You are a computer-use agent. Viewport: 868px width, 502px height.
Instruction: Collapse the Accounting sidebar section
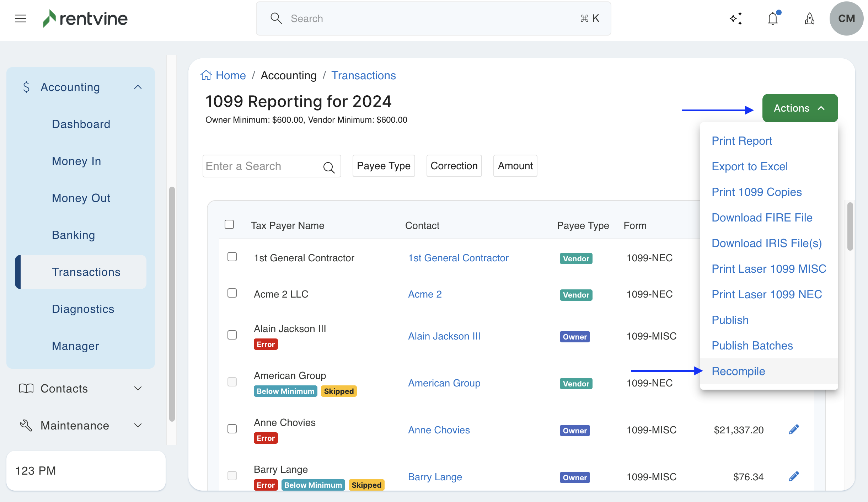point(138,87)
